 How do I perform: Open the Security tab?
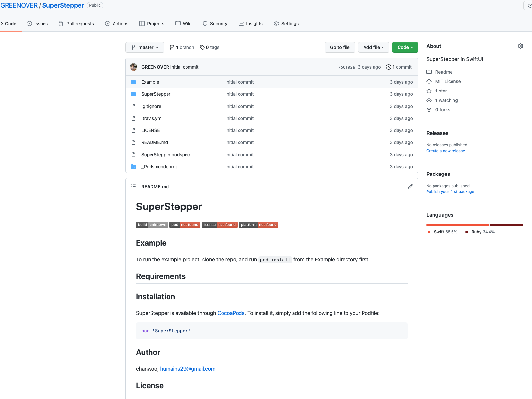click(215, 24)
